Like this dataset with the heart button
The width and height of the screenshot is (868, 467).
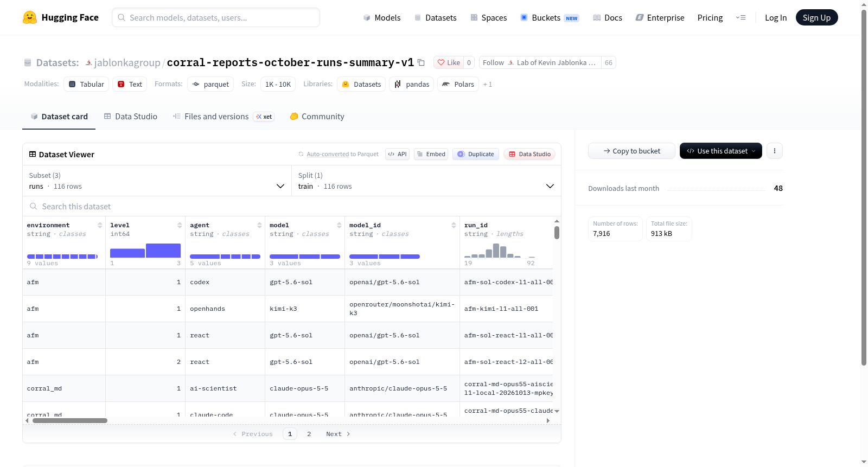[449, 62]
